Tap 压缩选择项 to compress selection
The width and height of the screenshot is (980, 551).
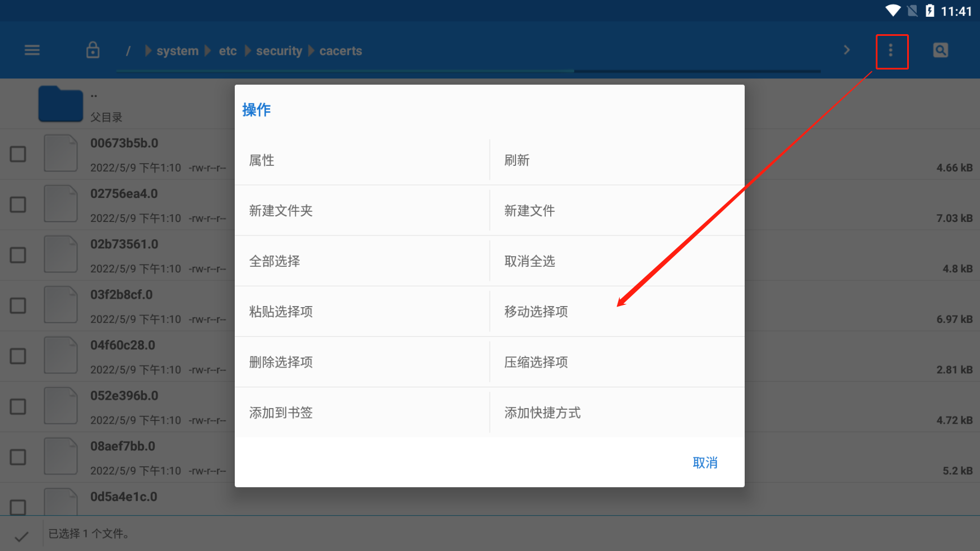(x=536, y=362)
